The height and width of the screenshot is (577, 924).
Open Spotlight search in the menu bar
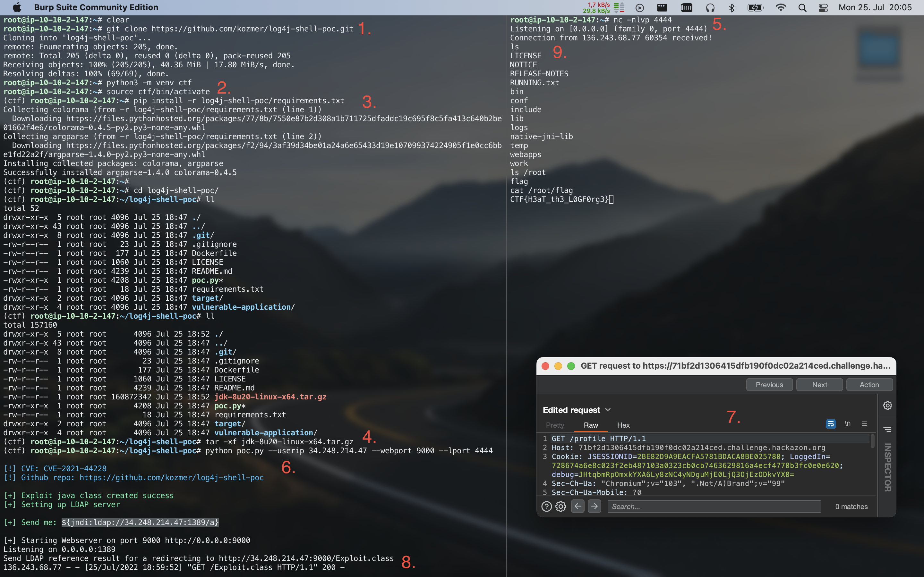click(802, 8)
